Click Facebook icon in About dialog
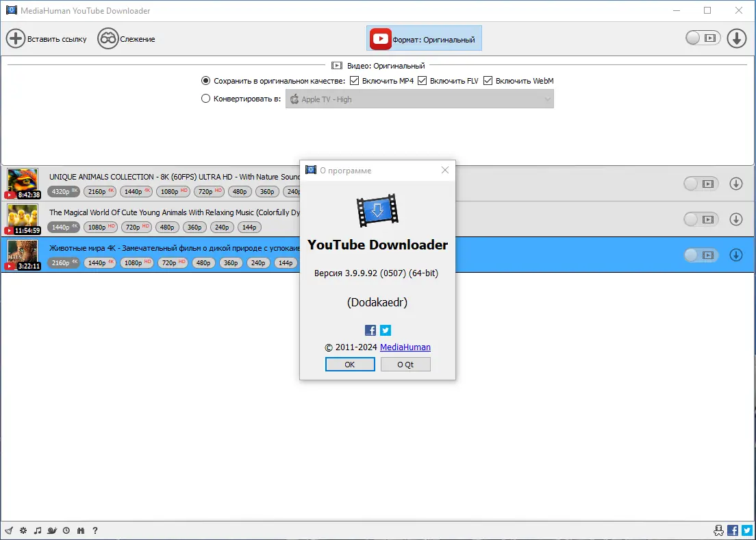 tap(370, 330)
